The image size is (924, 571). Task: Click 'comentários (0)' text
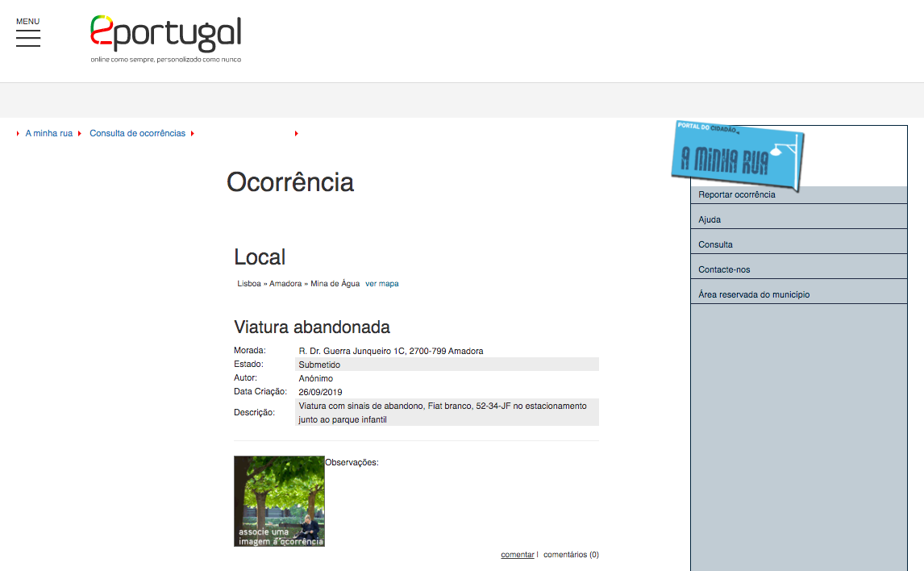tap(571, 555)
